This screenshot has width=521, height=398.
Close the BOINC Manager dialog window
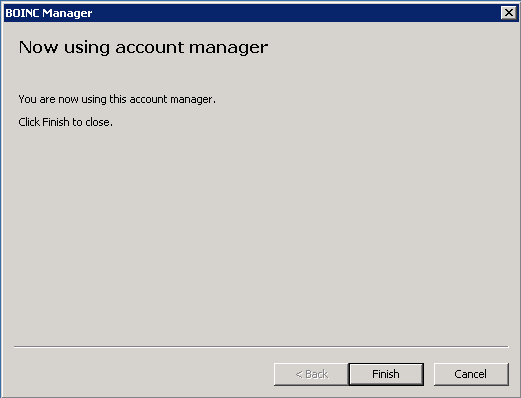coord(509,13)
